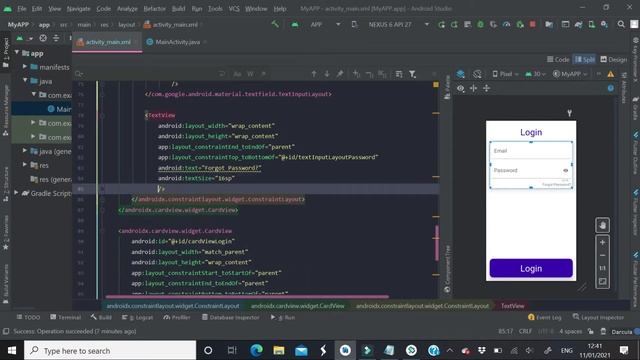
Task: Open the search filter funnel icon
Action: point(413,74)
